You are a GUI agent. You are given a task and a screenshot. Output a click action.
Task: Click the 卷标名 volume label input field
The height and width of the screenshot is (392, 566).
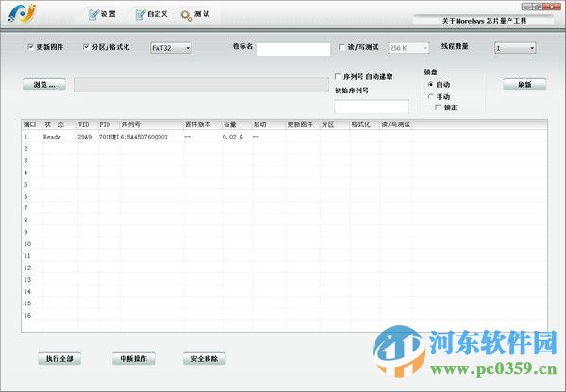[293, 49]
